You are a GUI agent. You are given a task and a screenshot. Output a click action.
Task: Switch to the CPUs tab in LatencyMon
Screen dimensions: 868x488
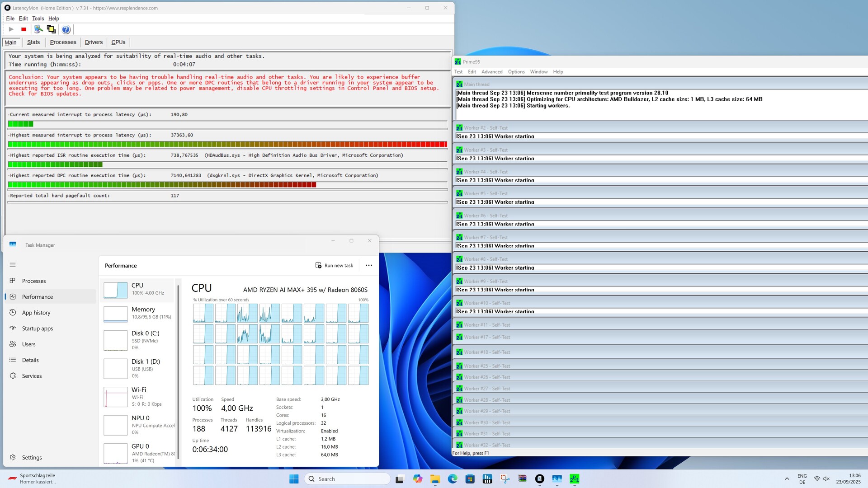tap(118, 42)
